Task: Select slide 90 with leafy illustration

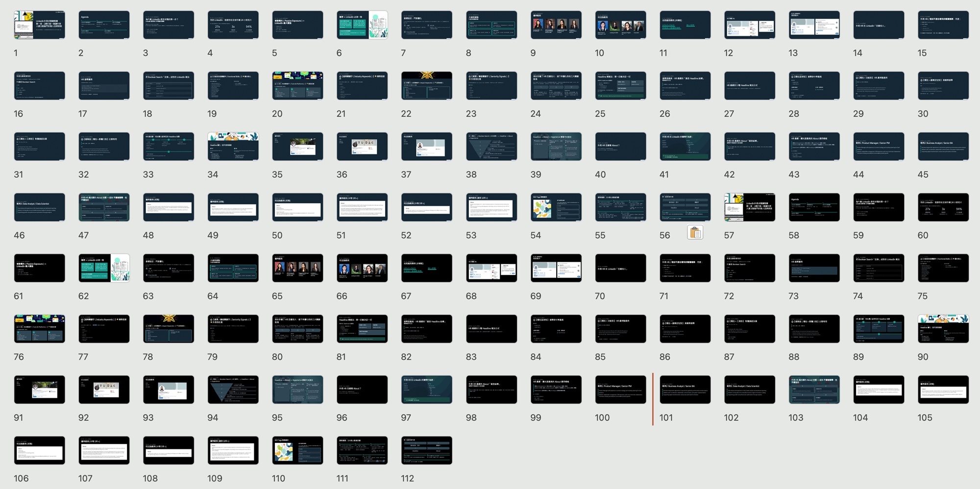Action: click(x=943, y=329)
